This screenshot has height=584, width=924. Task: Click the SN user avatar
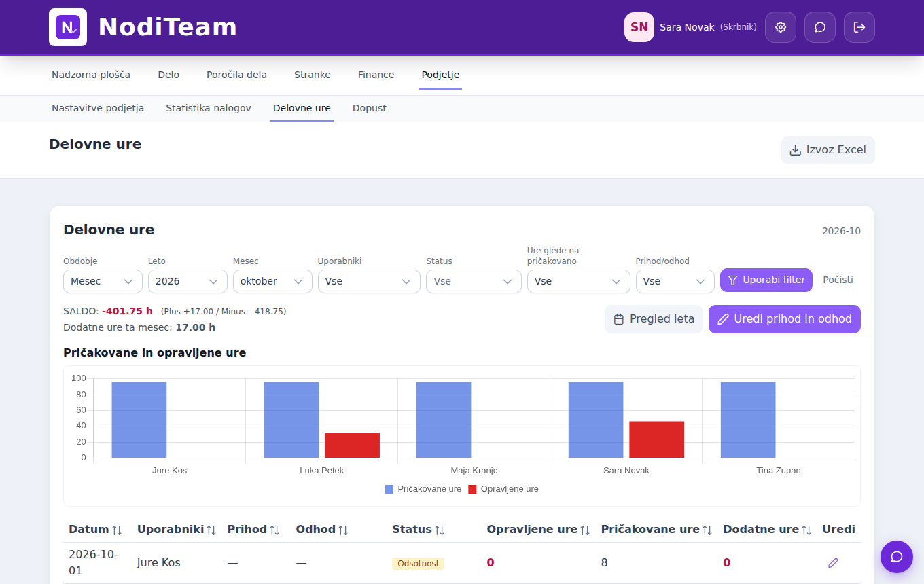coord(639,27)
